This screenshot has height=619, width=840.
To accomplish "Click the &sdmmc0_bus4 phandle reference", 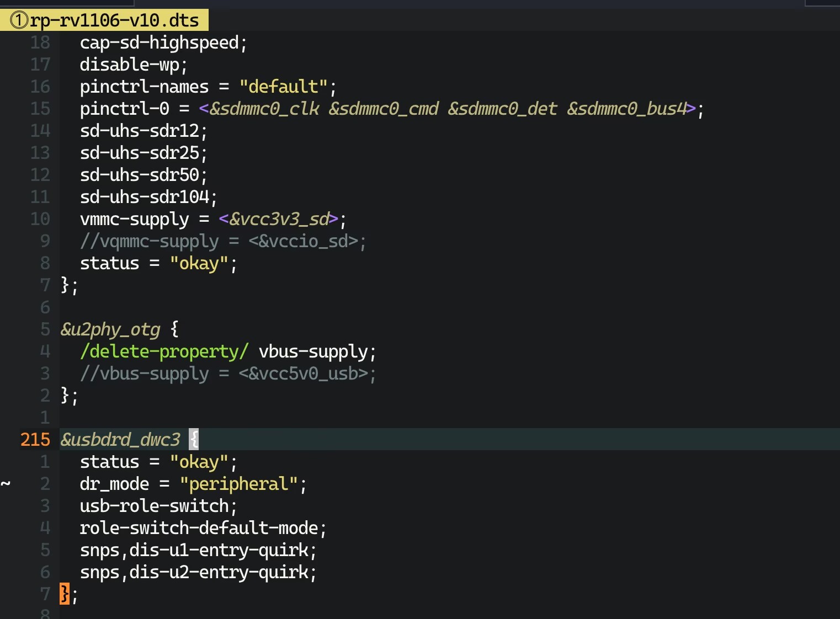I will [626, 109].
